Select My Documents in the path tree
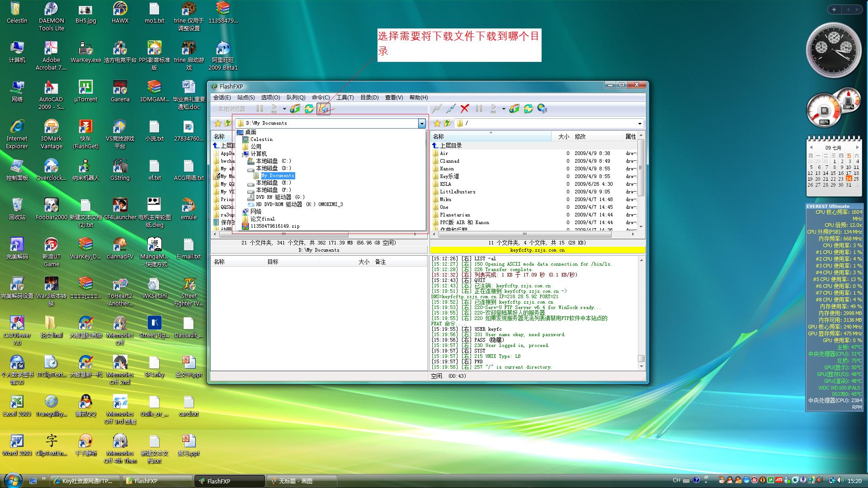The width and height of the screenshot is (868, 488). (278, 176)
